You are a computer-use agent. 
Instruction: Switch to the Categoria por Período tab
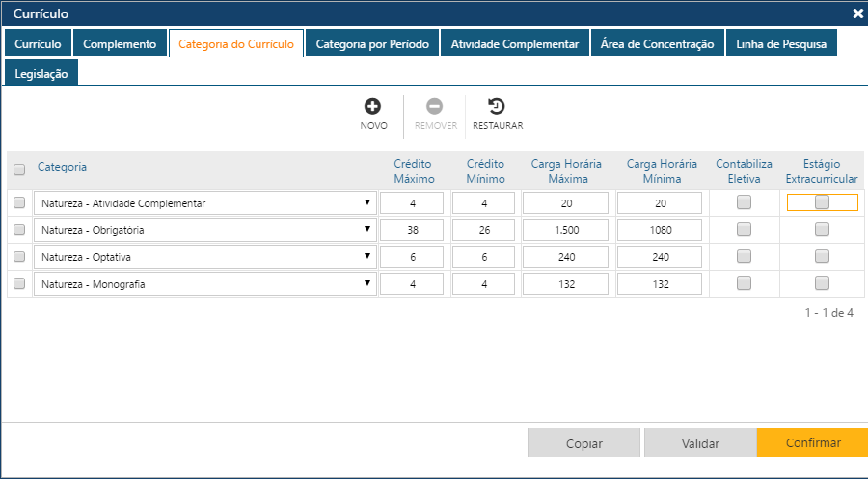click(372, 44)
